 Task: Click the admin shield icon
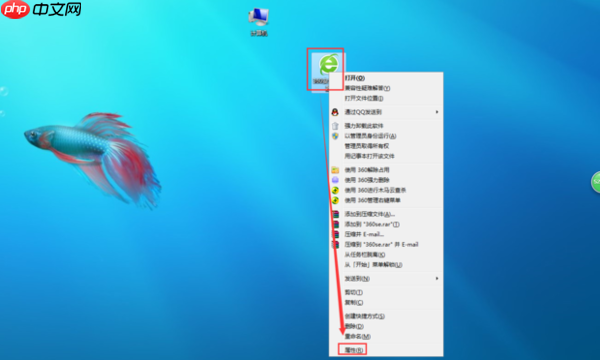335,136
